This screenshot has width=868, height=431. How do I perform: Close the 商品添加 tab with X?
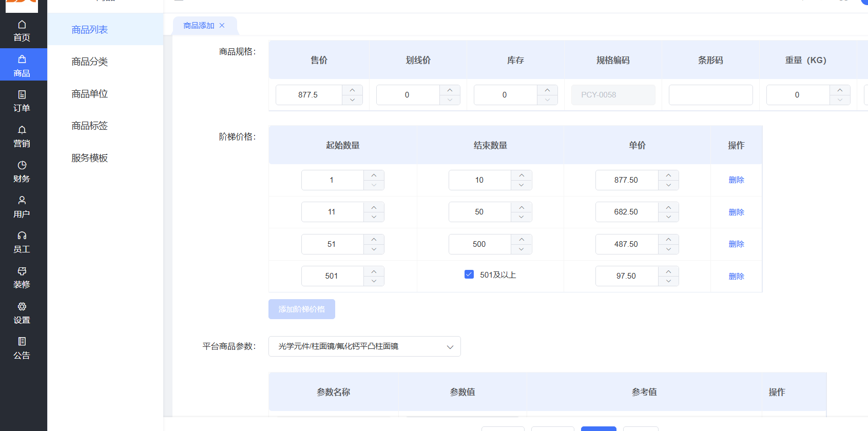[222, 26]
